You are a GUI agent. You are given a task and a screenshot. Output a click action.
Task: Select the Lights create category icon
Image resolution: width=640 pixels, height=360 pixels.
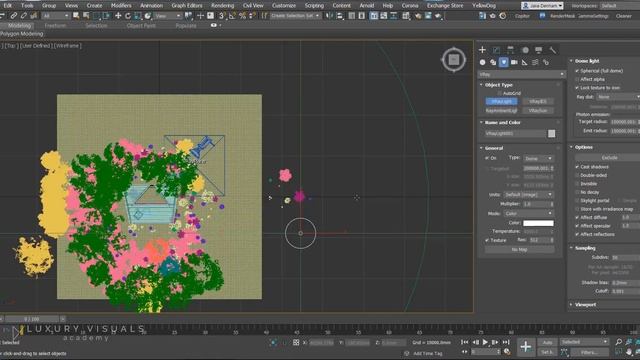point(504,62)
